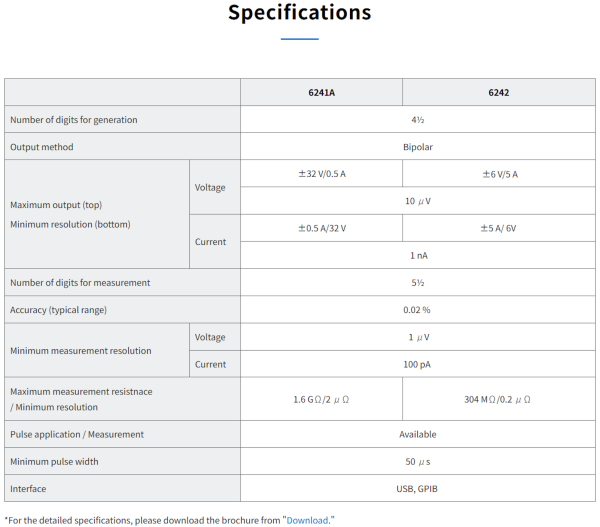Viewport: 600px width, 527px height.
Task: Click the ±5 A/6V current cell
Action: point(499,228)
